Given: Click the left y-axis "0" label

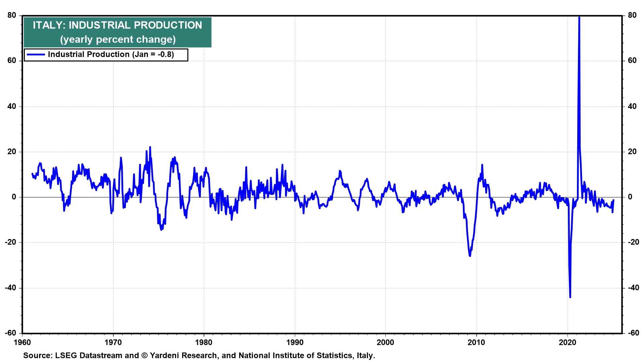Looking at the screenshot, I should (14, 197).
